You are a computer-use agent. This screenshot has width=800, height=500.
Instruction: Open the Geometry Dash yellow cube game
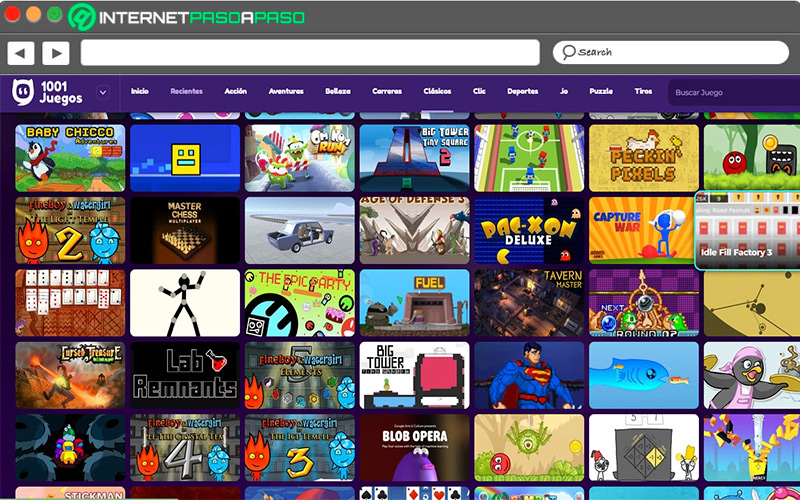point(185,158)
